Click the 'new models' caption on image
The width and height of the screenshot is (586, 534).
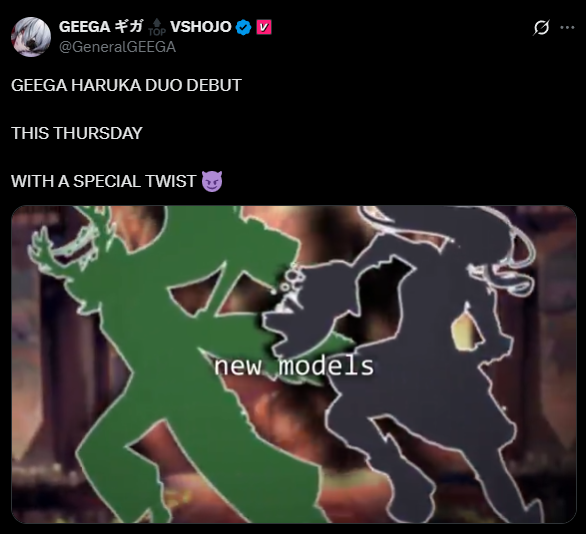(294, 366)
